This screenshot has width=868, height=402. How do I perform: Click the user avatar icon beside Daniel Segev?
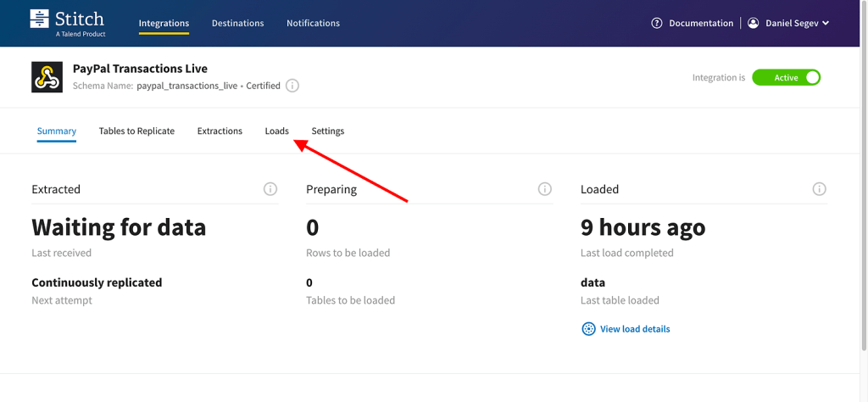tap(753, 23)
